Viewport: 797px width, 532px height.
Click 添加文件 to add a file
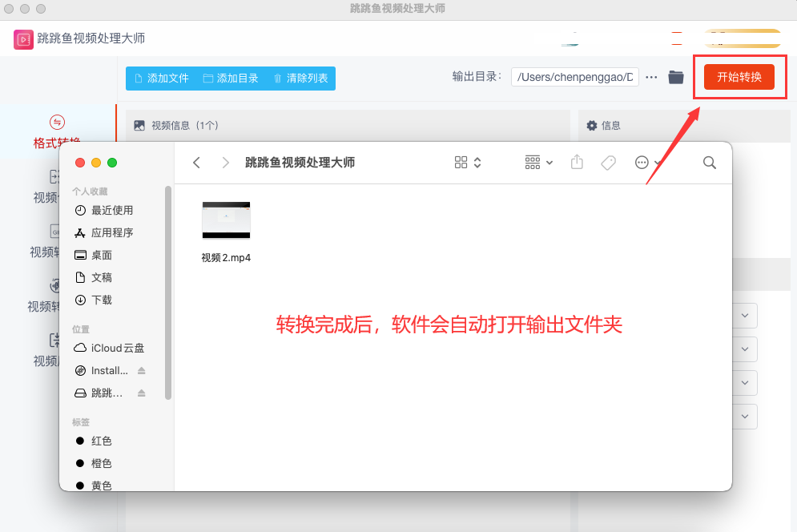(161, 79)
